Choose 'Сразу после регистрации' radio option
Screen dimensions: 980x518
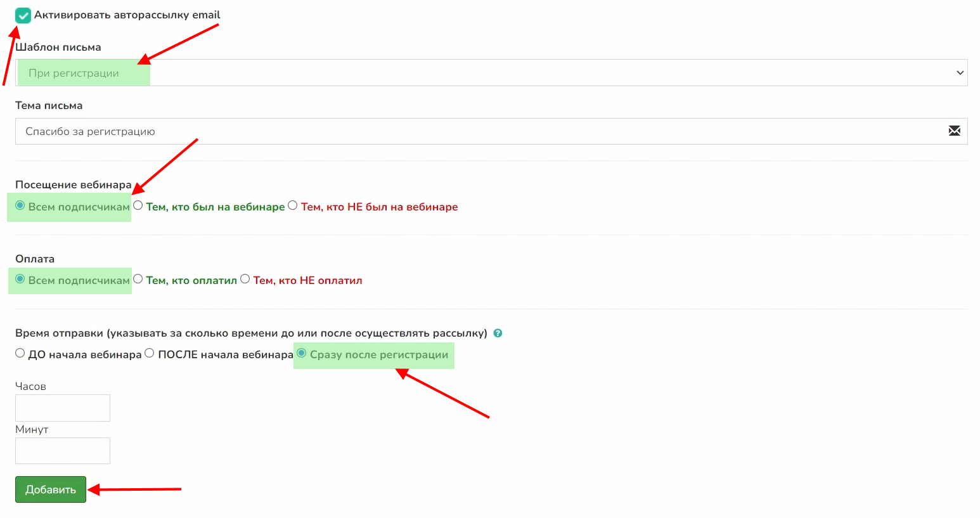click(x=302, y=353)
